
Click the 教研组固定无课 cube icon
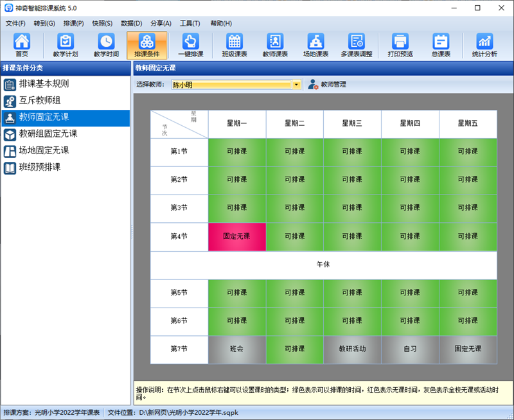coord(10,135)
